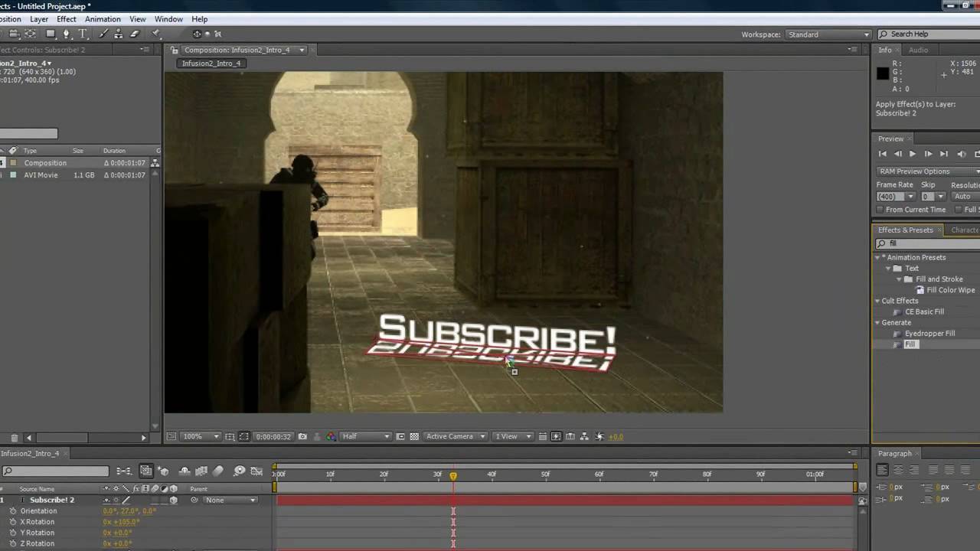Image resolution: width=980 pixels, height=551 pixels.
Task: Toggle region of interest button
Action: [x=401, y=436]
